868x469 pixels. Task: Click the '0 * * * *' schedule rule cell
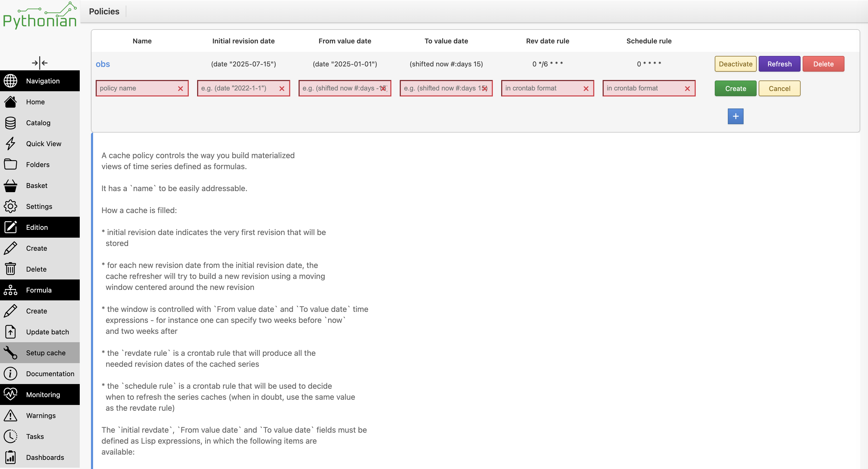point(649,64)
